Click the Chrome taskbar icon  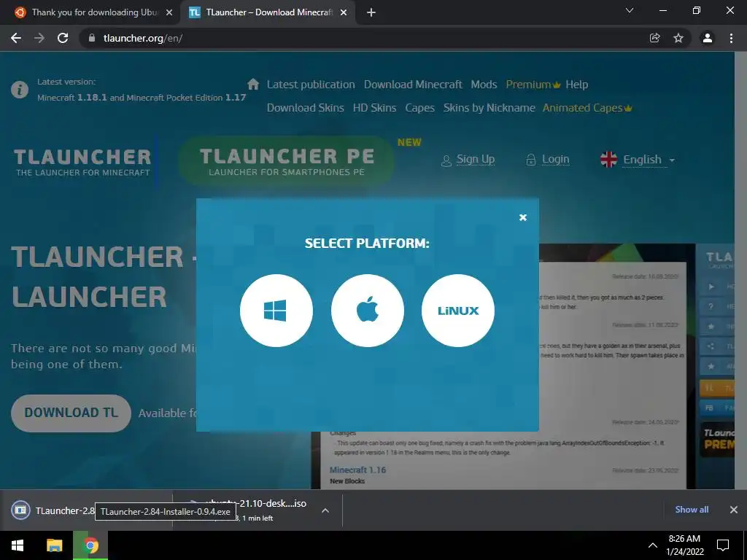90,545
